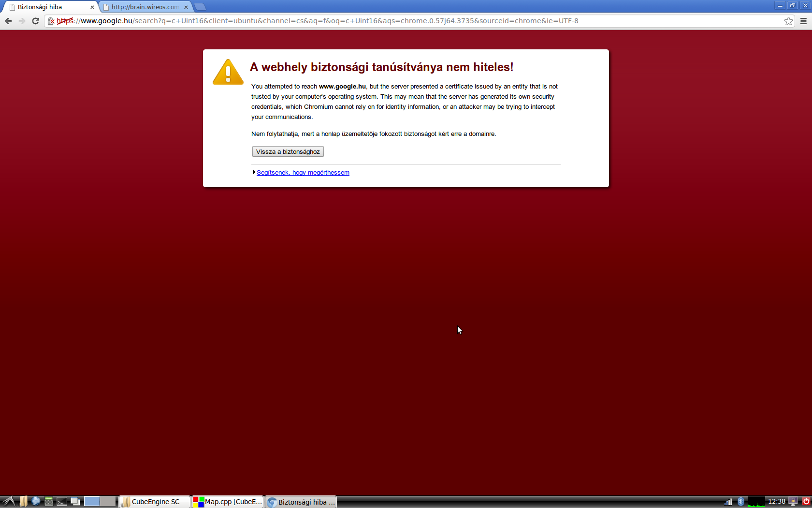
Task: Switch to the second workspace in pager
Action: [x=108, y=502]
